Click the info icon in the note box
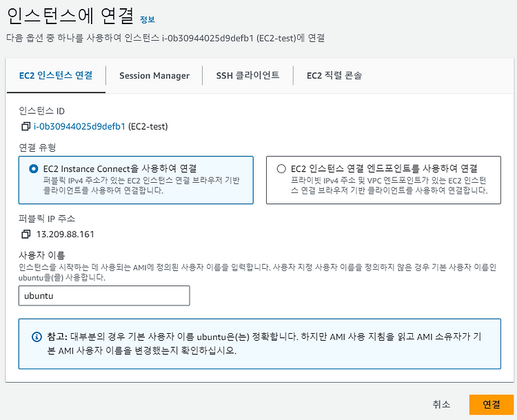 tap(37, 337)
